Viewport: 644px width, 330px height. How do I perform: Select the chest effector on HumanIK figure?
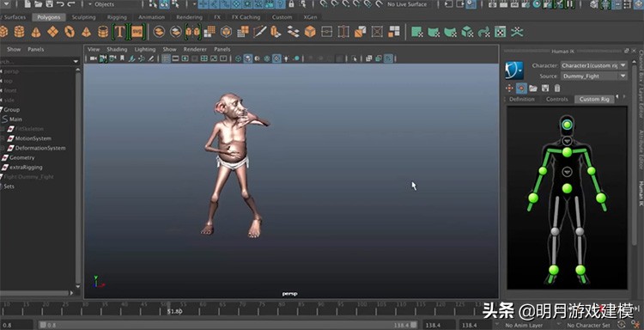(567, 152)
